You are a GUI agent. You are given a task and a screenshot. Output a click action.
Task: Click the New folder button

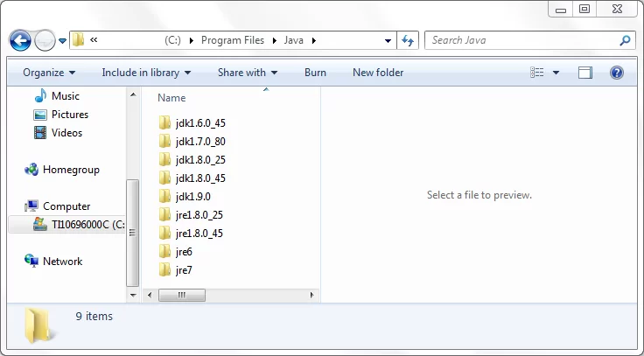click(378, 73)
